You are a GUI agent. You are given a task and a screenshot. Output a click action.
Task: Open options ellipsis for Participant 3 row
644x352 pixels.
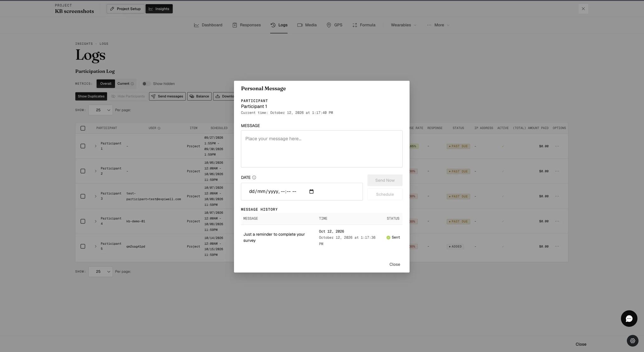557,196
